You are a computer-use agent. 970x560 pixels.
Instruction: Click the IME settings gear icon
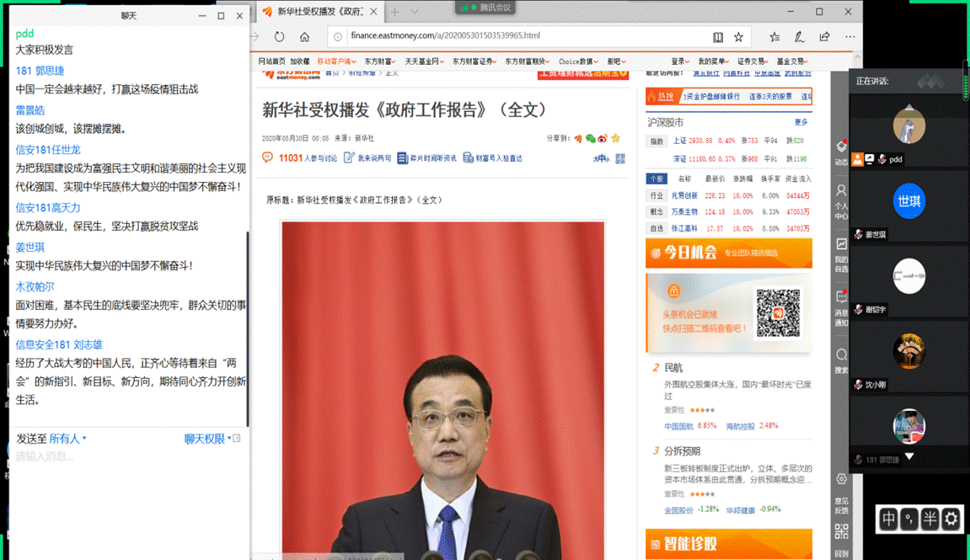click(951, 519)
